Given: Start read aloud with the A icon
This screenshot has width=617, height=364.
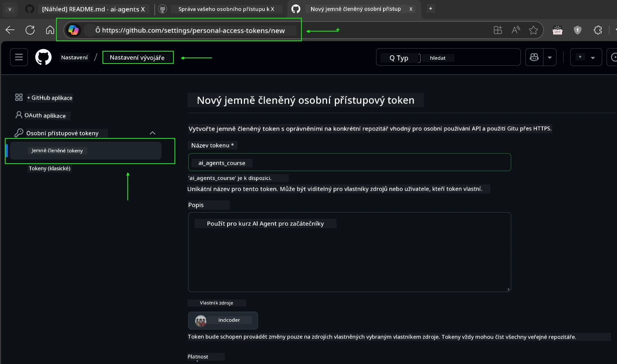Looking at the screenshot, I should 516,30.
